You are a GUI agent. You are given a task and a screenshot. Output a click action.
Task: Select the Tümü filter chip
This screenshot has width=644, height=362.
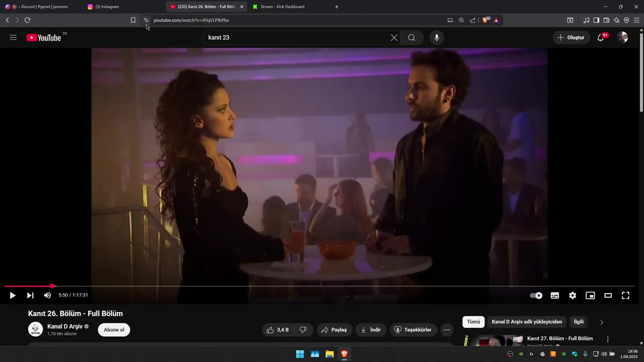473,322
